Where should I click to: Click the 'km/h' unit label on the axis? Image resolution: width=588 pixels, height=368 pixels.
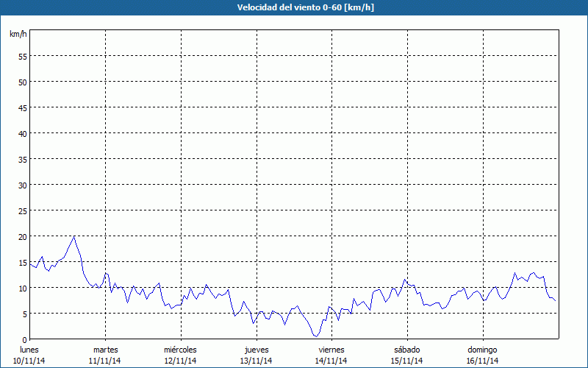click(18, 35)
